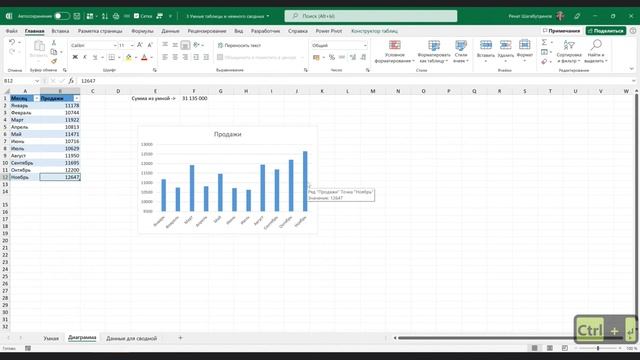Click the Align Right icon
The width and height of the screenshot is (640, 360).
point(185,58)
